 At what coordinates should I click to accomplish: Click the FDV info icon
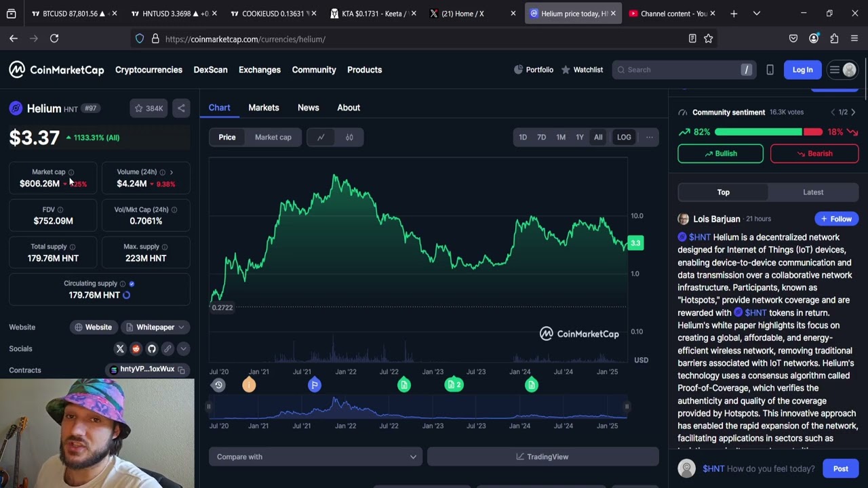coord(60,210)
